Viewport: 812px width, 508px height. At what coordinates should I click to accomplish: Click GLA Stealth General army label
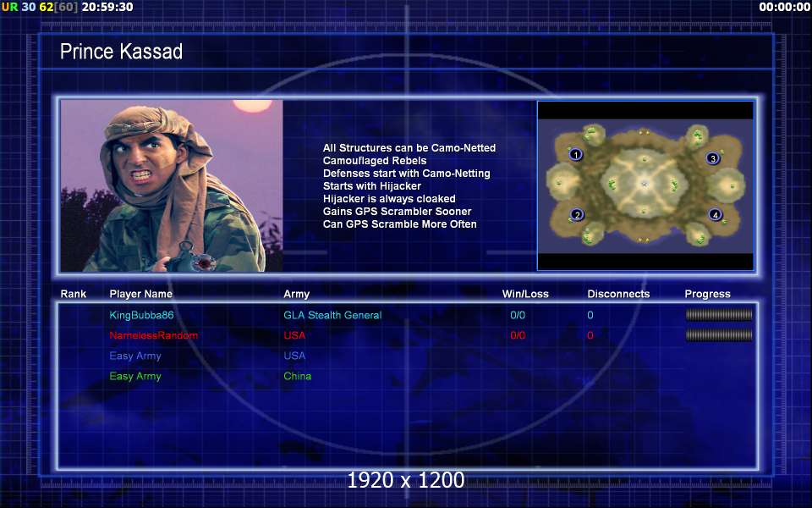tap(332, 315)
